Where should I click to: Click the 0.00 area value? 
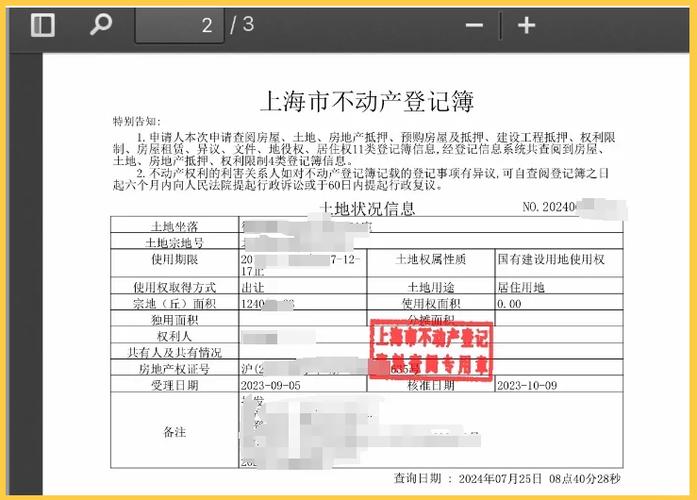click(x=509, y=304)
